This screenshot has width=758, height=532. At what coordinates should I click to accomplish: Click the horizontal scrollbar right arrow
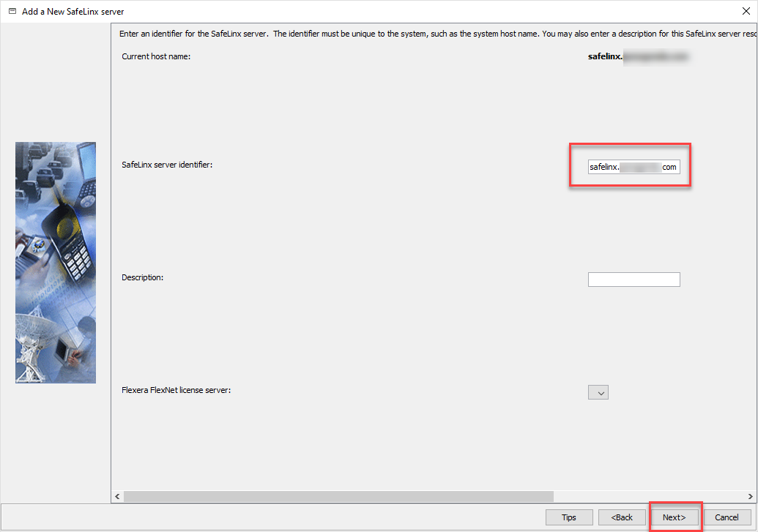point(751,497)
